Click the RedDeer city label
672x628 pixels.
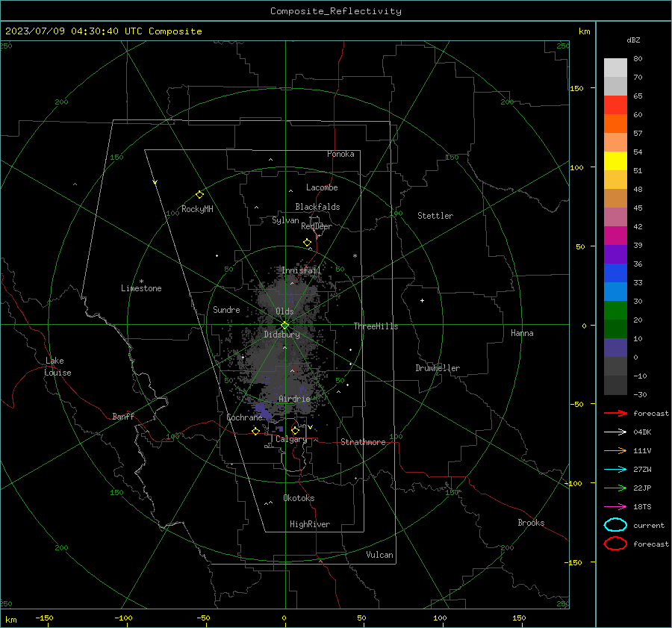317,226
